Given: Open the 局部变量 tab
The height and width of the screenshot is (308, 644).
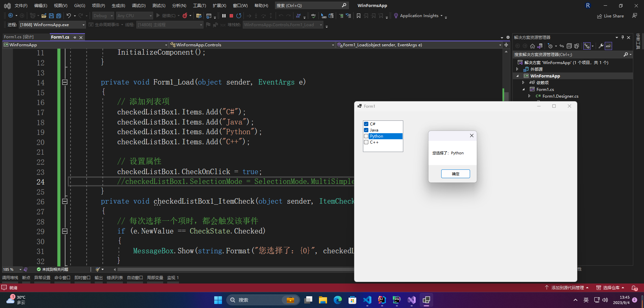Looking at the screenshot, I should pos(155,278).
